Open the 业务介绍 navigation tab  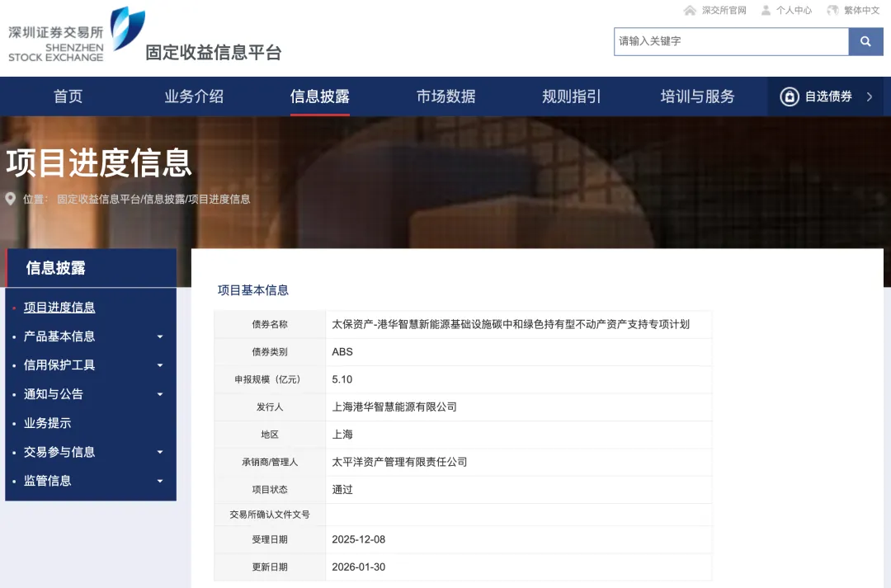click(194, 96)
